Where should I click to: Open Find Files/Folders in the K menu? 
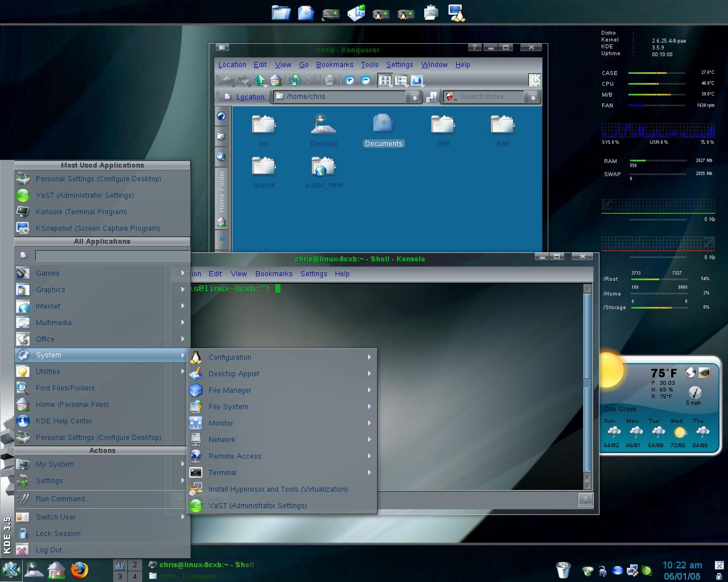coord(102,388)
